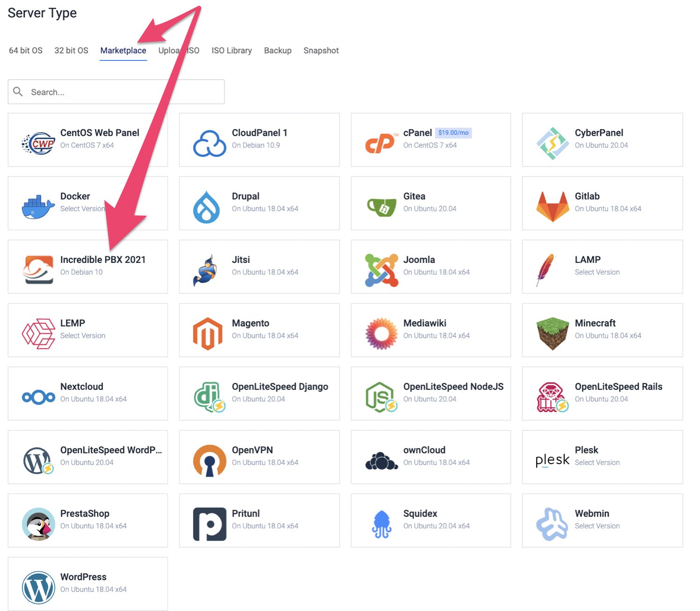Click Select Version under LAMP
Image resolution: width=700 pixels, height=611 pixels.
(x=597, y=272)
